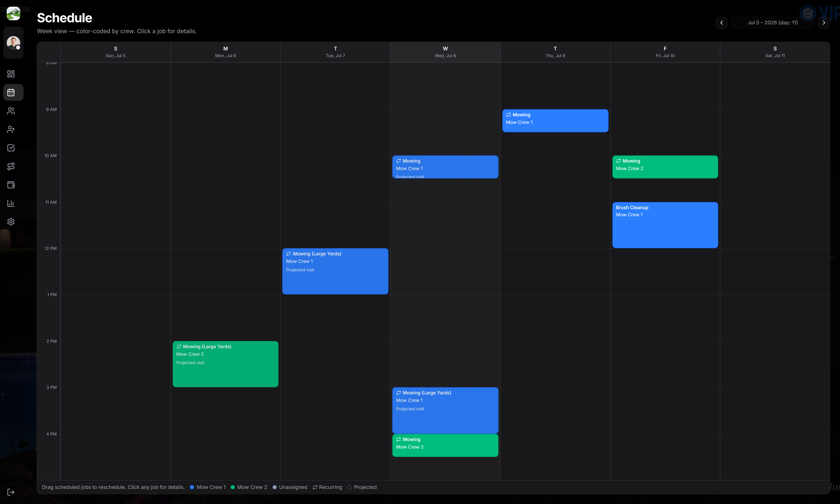Viewport: 840px width, 504px height.
Task: Click the Jul 5 – 2026 date range label
Action: (772, 23)
